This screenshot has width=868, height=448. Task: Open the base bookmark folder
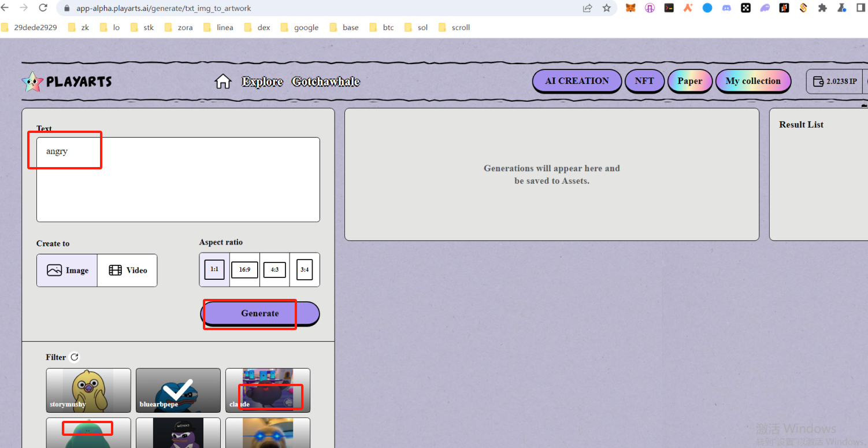[x=344, y=27]
